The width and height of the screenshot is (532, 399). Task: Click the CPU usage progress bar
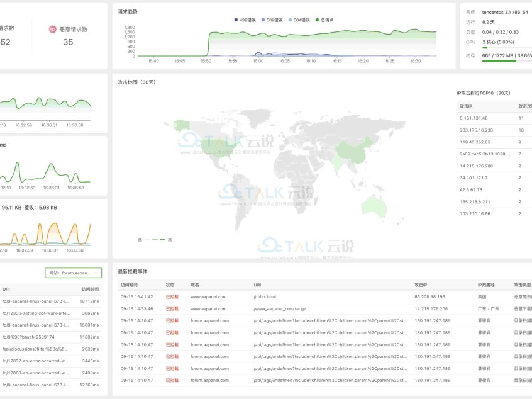(507, 48)
